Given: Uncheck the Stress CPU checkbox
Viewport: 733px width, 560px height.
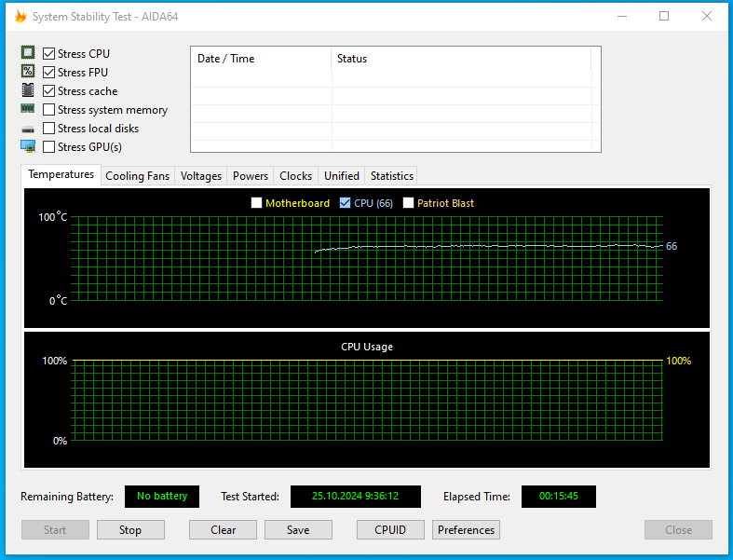Looking at the screenshot, I should tap(48, 53).
